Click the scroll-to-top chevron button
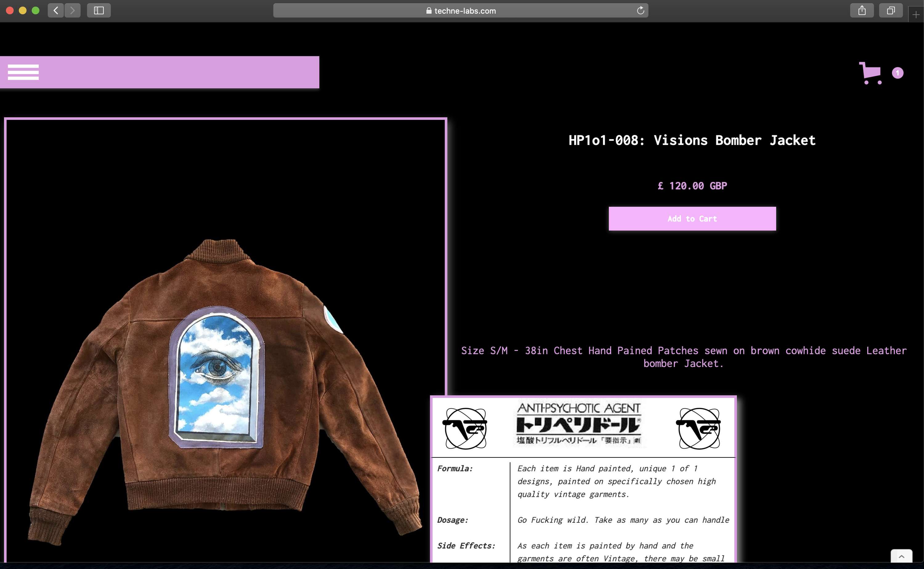The image size is (924, 569). tap(902, 557)
